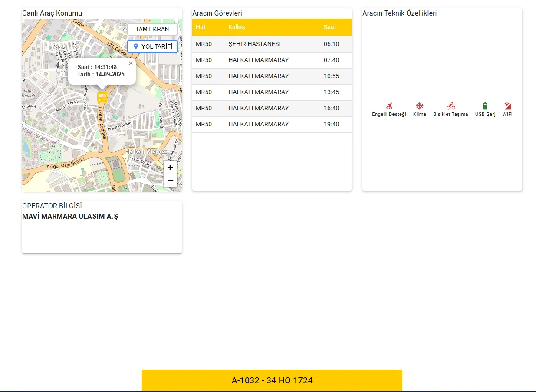536x392 pixels.
Task: Click the Bisiklet Taşıma bicycle icon
Action: (451, 106)
